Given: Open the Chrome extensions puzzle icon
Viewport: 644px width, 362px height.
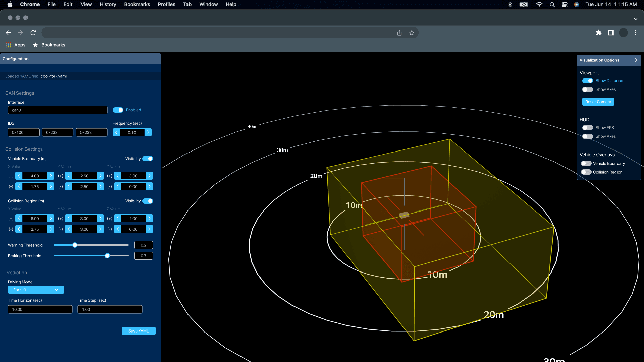Looking at the screenshot, I should pos(599,33).
